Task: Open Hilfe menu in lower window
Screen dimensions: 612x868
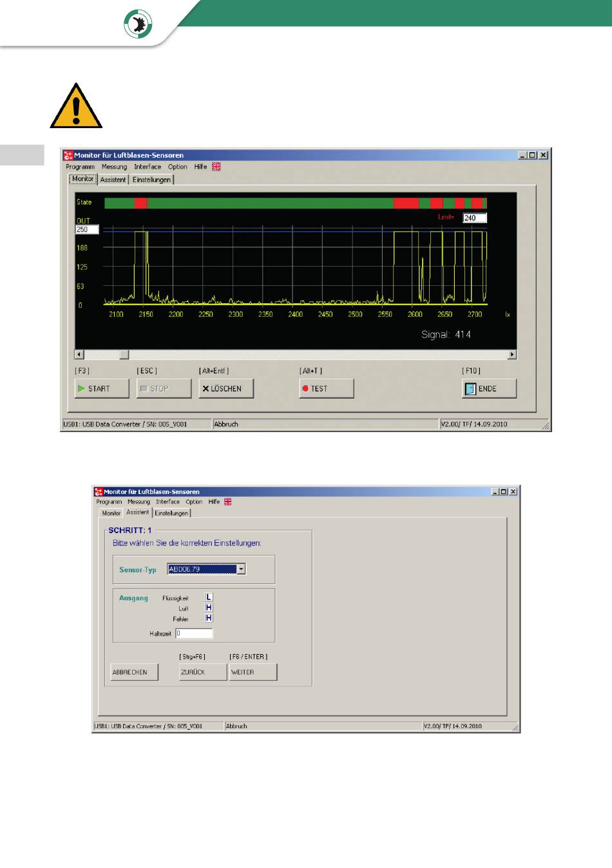Action: [x=214, y=502]
